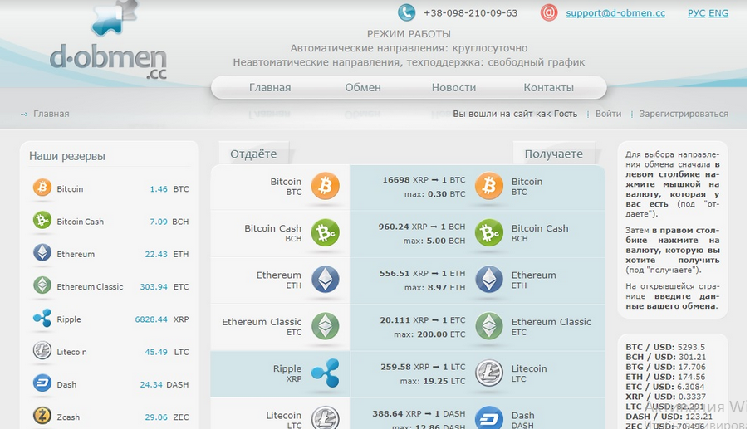
Task: Click the Войти login link
Action: pos(608,114)
